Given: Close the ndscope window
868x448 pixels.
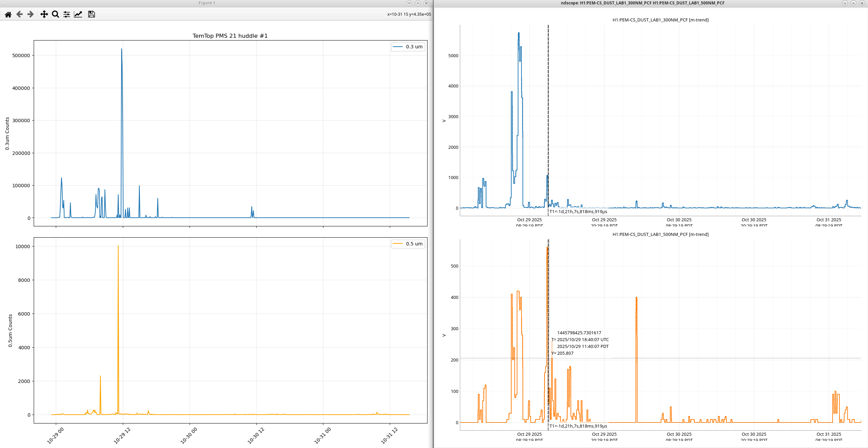Looking at the screenshot, I should coord(862,3).
